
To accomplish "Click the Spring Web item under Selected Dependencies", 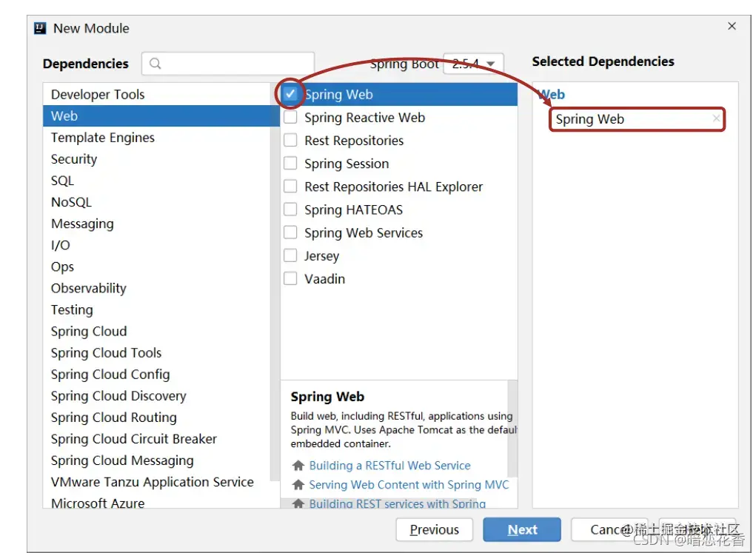I will tap(637, 119).
